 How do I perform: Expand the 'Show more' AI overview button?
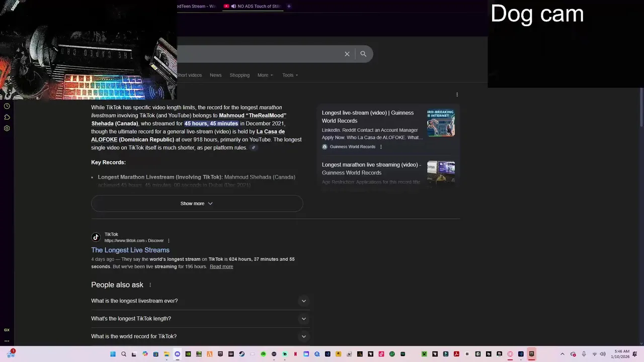197,204
